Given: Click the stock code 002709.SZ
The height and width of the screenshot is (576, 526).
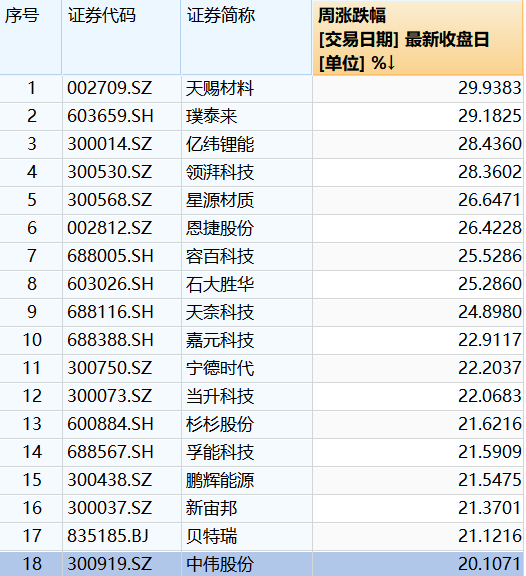Looking at the screenshot, I should 109,88.
